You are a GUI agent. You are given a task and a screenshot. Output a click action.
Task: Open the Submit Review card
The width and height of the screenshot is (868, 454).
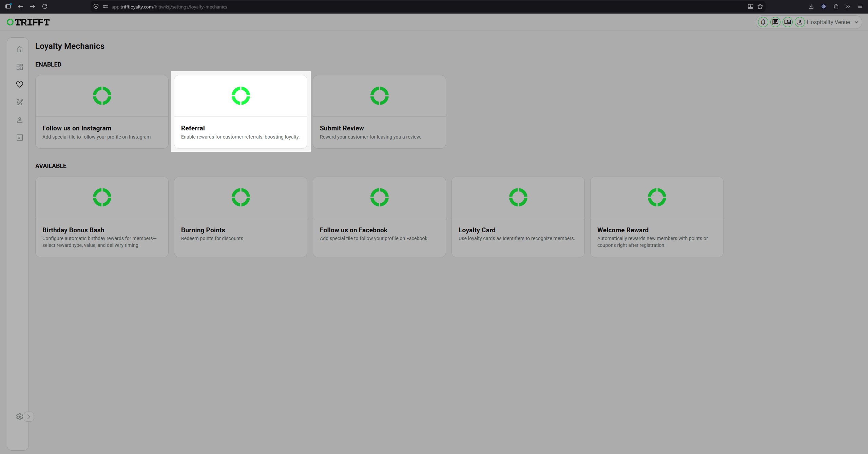pos(379,112)
